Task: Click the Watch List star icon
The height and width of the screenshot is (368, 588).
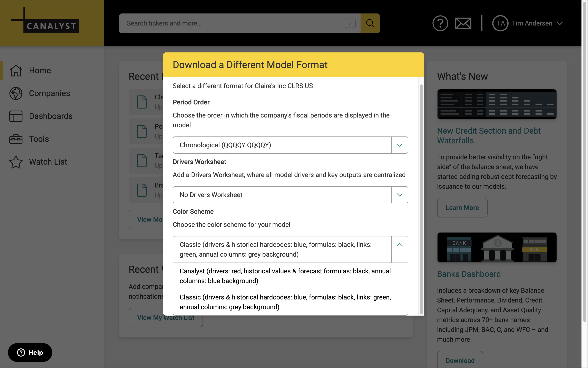Action: pos(16,162)
